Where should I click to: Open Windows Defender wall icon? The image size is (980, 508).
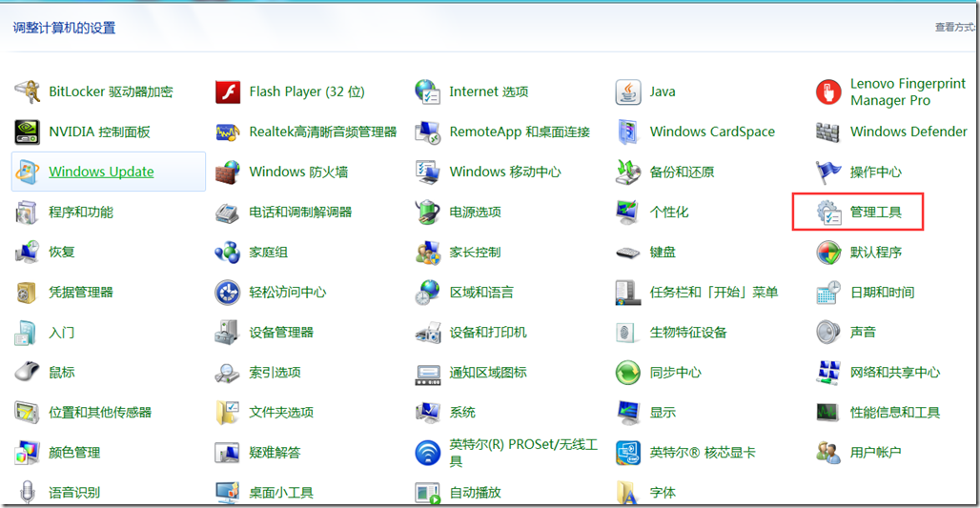tap(828, 132)
